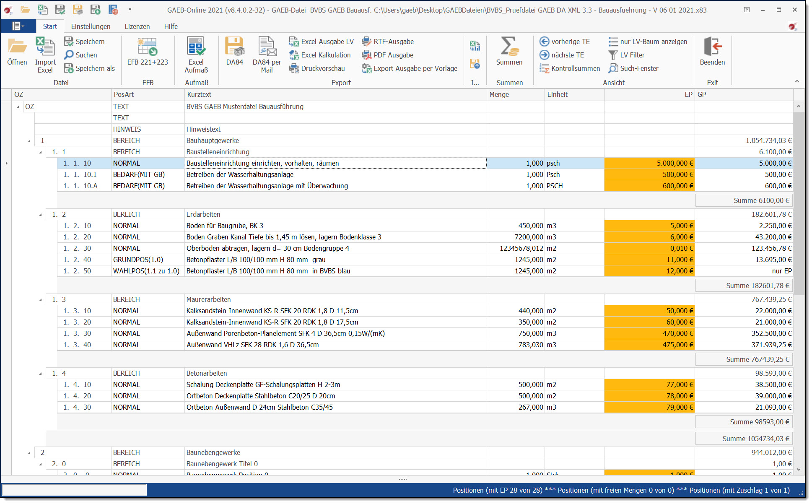Open the Hilfe tab
The height and width of the screenshot is (504, 812).
[x=171, y=26]
